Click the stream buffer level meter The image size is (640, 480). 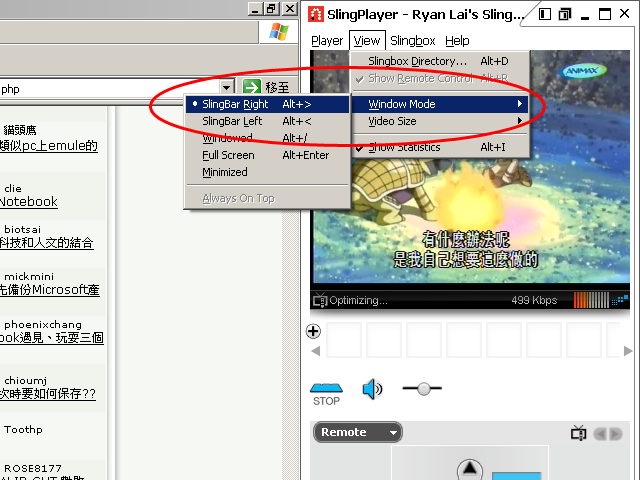(x=591, y=300)
